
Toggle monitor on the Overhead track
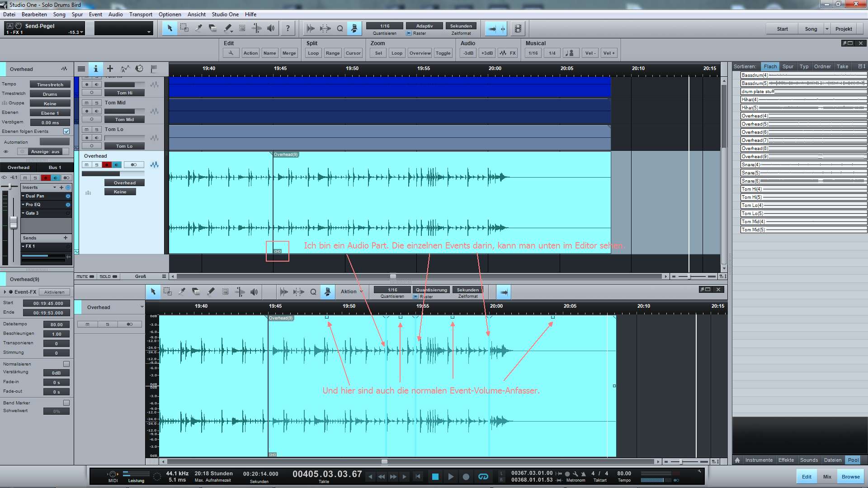click(x=117, y=165)
